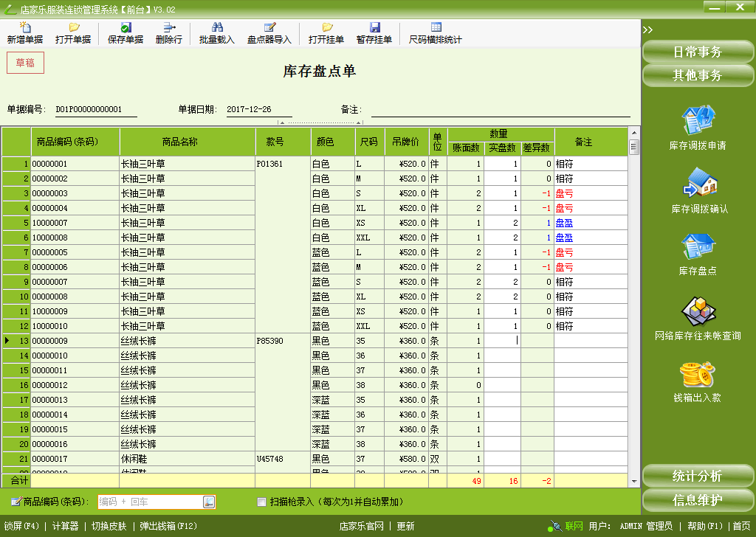Screen dimensions: 756x537
Task: Open 计算器 from the status bar
Action: pos(65,526)
